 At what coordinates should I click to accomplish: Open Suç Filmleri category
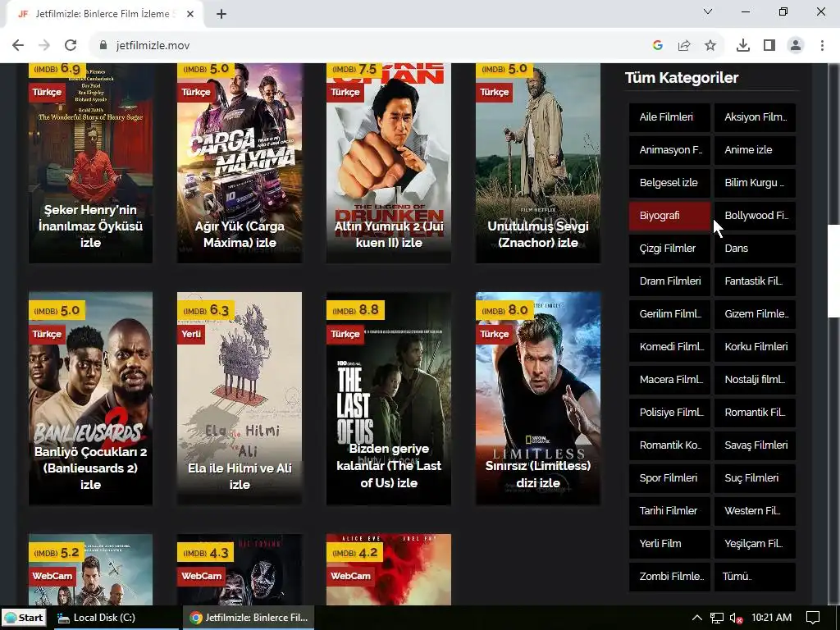click(x=755, y=478)
